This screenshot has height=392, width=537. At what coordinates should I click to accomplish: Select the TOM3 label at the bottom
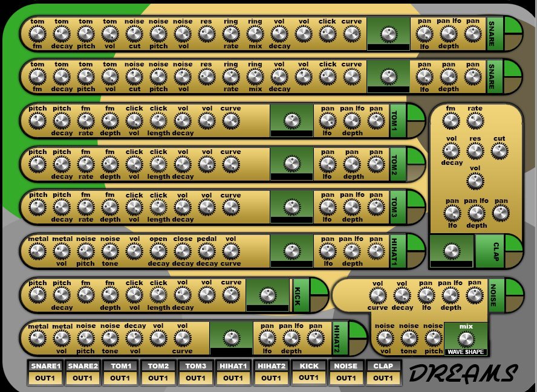[x=195, y=366]
